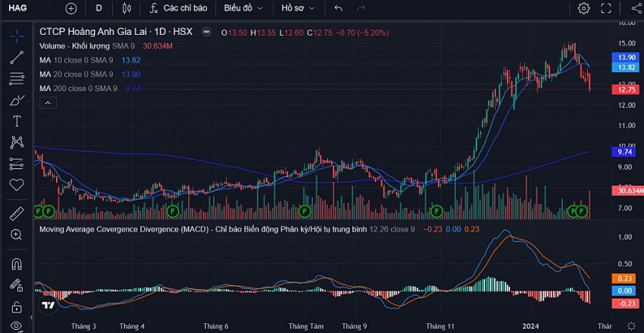Click the 30.634M volume axis label
This screenshot has height=333, width=644.
[x=627, y=190]
